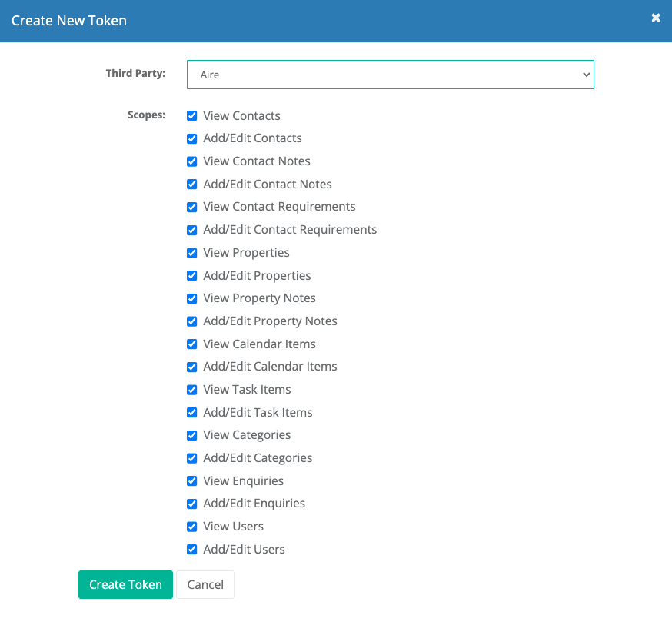Close the Create New Token dialog

click(x=655, y=18)
